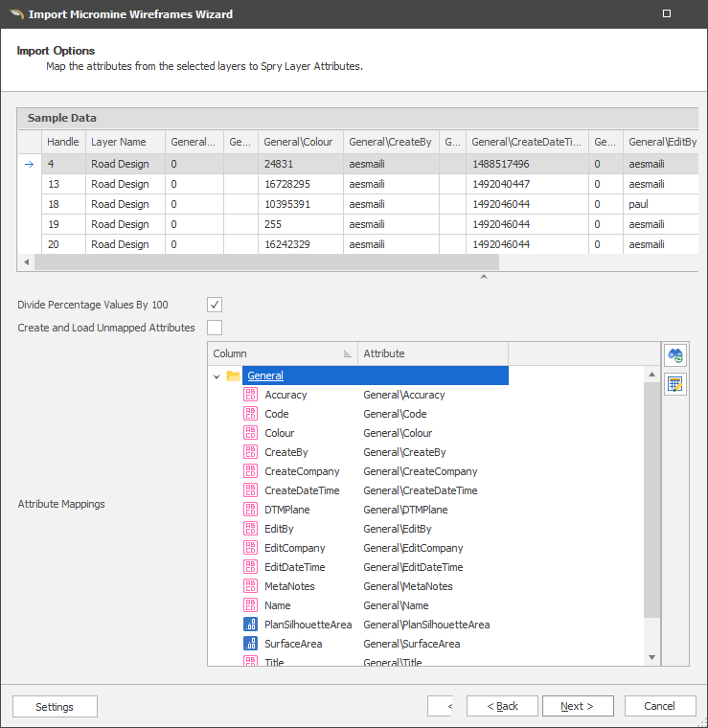708x728 pixels.
Task: Click the MetaNotes text-type icon
Action: point(250,586)
